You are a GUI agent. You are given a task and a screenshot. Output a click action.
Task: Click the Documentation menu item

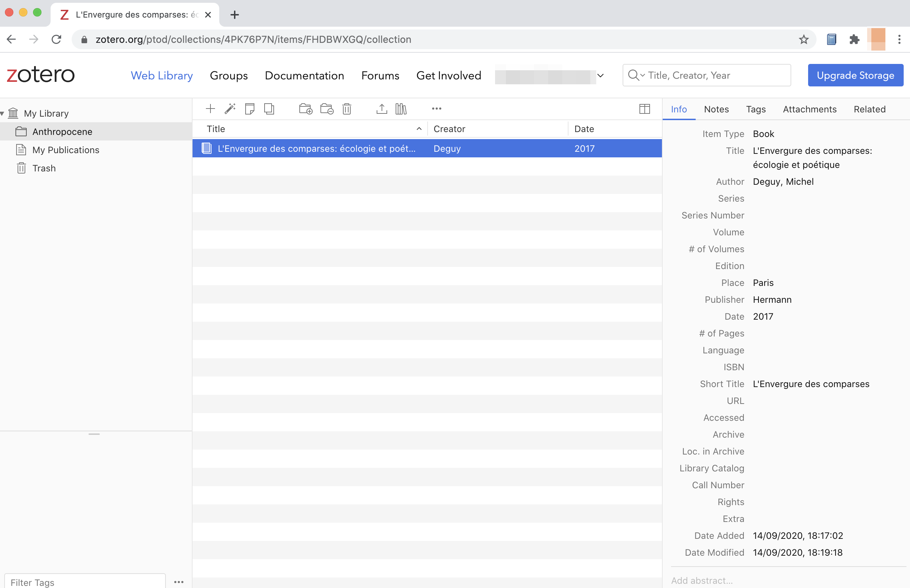(x=304, y=75)
